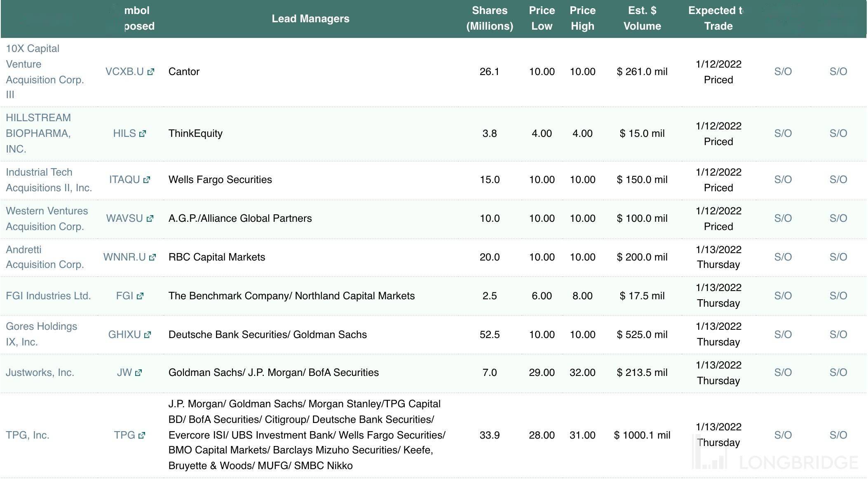868x479 pixels.
Task: Sort by Lead Managers column header
Action: (310, 19)
